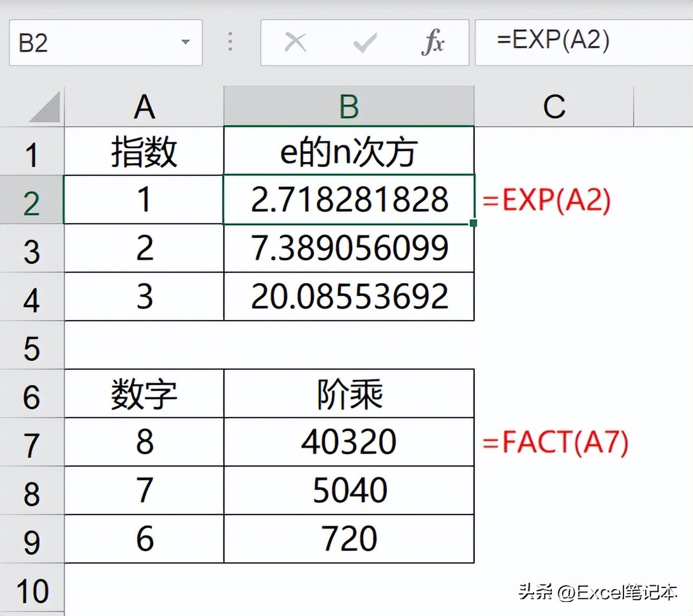Click the Select All corner triangle
The height and width of the screenshot is (616, 693).
pos(44,106)
